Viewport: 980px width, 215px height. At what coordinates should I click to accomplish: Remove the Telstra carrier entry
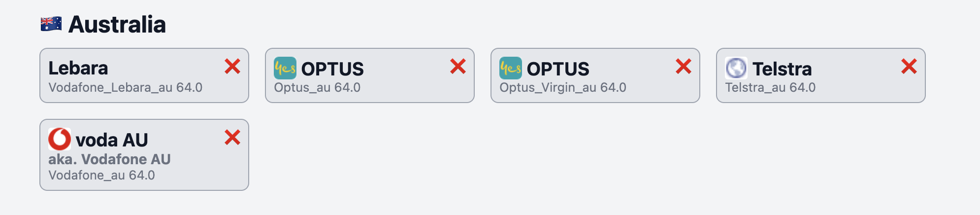coord(909,66)
